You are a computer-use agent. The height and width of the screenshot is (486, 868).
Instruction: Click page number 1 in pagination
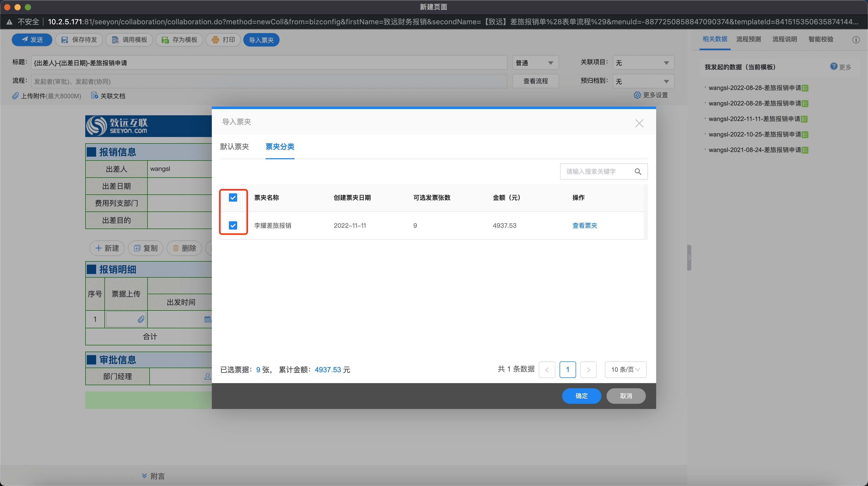coord(568,370)
